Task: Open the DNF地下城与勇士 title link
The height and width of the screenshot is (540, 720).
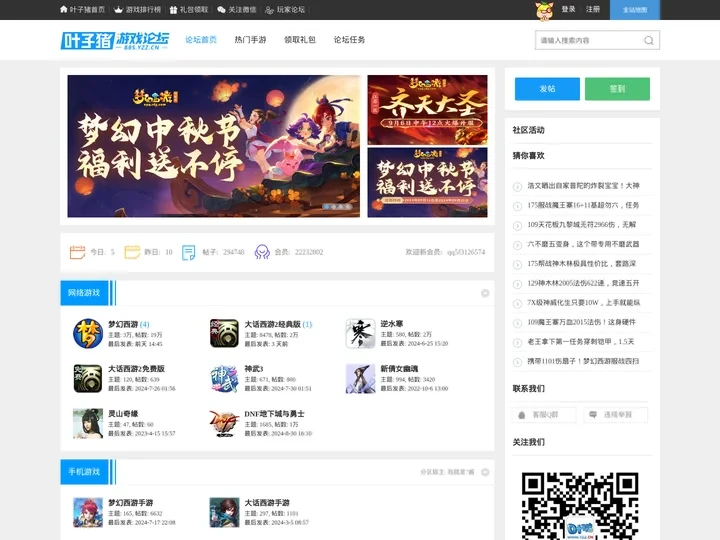Action: [274, 414]
